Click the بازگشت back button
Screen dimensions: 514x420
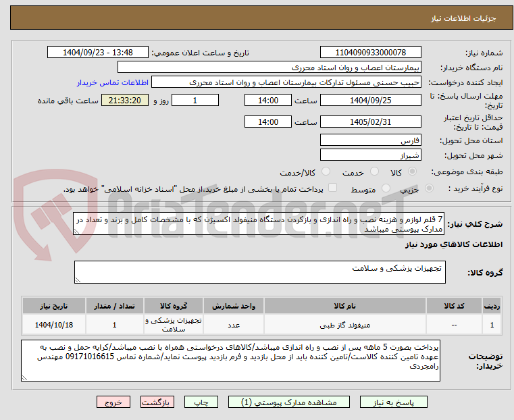157,402
